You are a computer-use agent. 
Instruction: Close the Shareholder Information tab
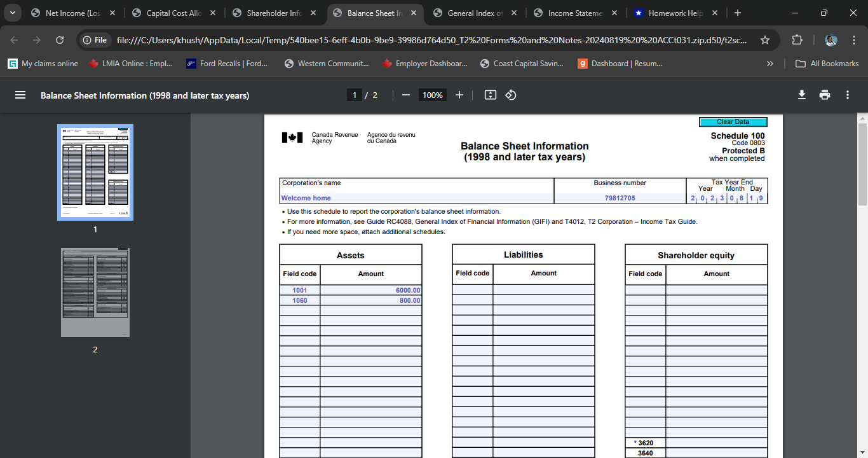pyautogui.click(x=313, y=13)
